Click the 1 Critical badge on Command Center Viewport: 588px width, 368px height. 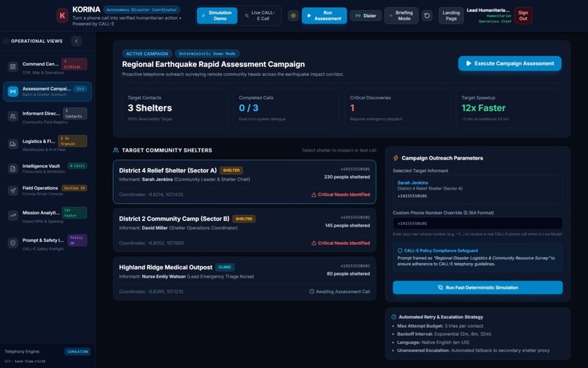click(x=74, y=64)
